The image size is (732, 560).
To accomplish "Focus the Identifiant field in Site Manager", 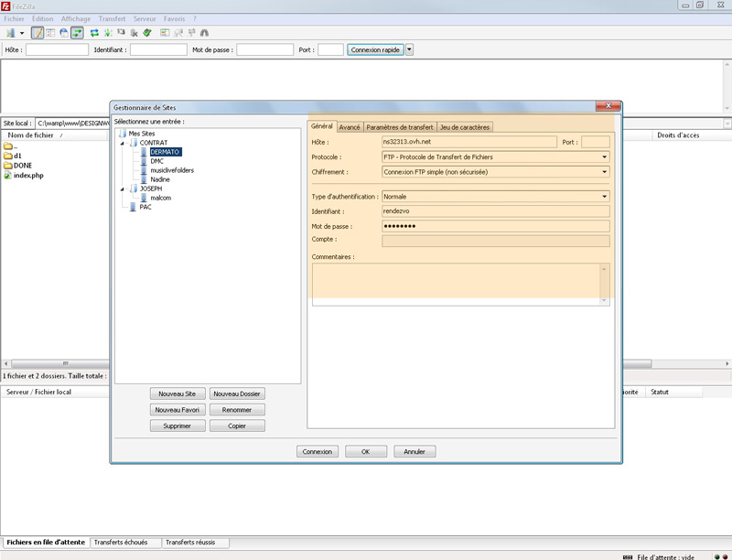I will pos(496,211).
